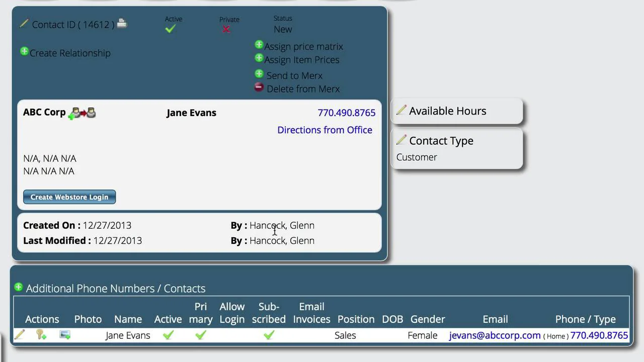
Task: Edit Contact Type using the pencil icon
Action: (401, 140)
